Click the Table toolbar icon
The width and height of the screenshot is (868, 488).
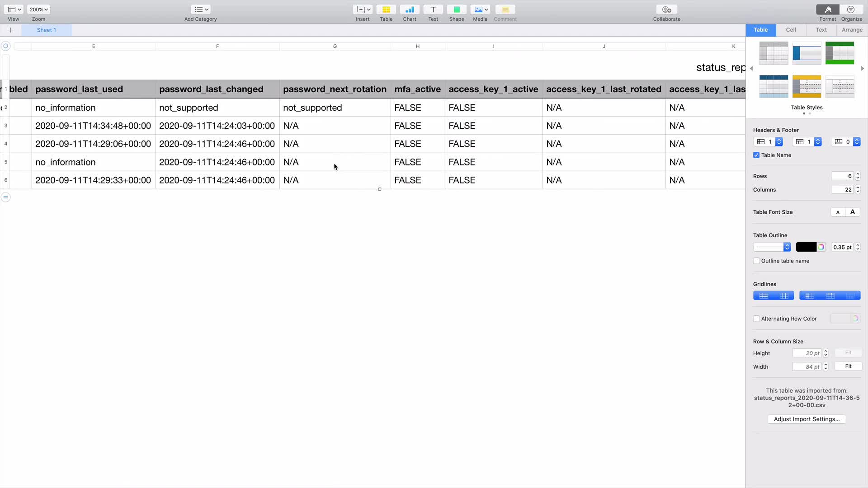(386, 9)
